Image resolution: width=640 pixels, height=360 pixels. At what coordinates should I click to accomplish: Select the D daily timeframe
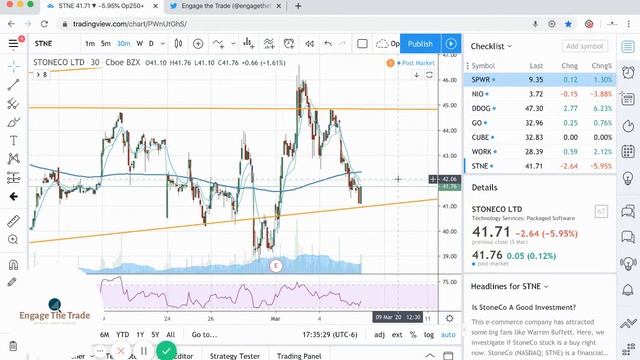click(151, 43)
